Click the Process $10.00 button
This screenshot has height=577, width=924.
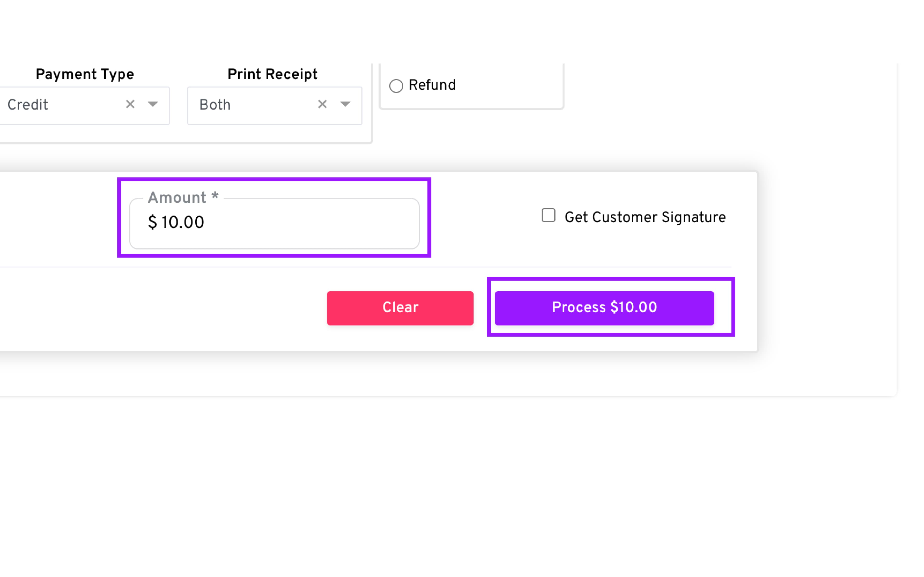(604, 307)
